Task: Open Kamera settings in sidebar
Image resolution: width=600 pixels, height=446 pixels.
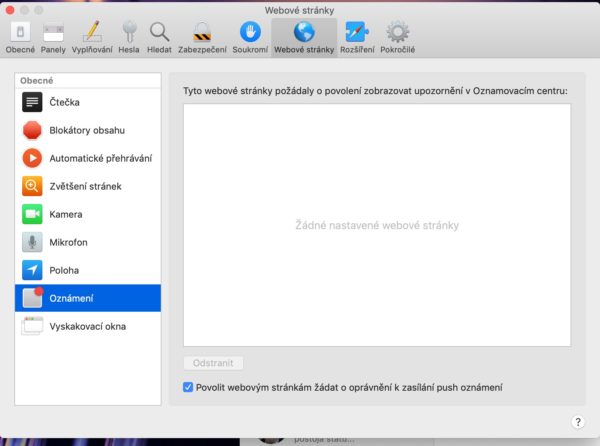Action: click(x=88, y=214)
